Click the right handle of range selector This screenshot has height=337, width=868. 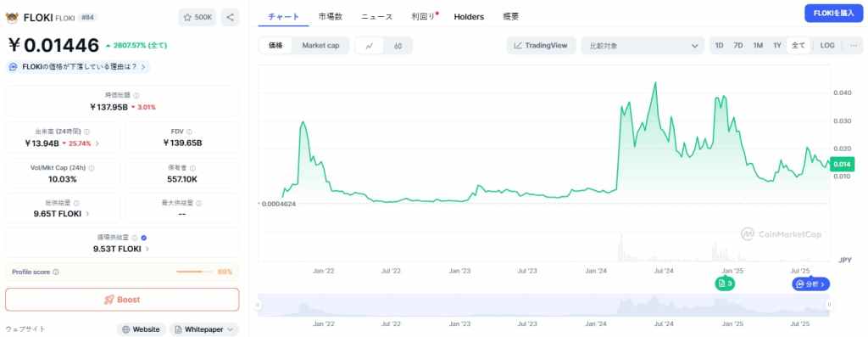coord(829,304)
